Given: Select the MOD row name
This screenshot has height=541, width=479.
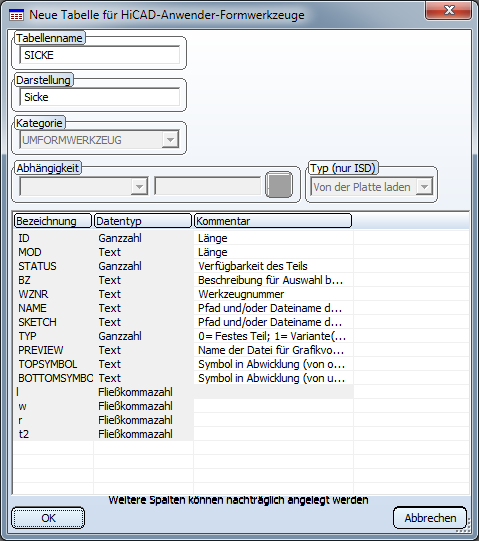Looking at the screenshot, I should pos(30,252).
